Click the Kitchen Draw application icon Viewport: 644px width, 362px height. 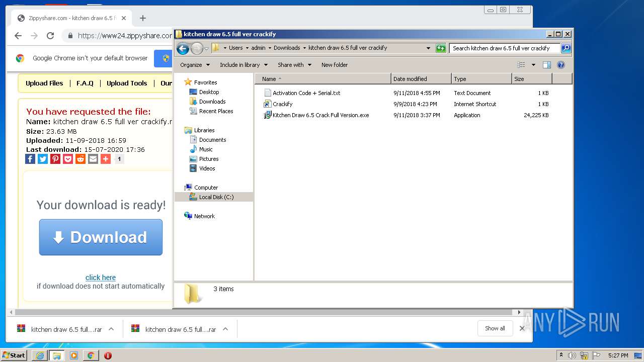268,115
